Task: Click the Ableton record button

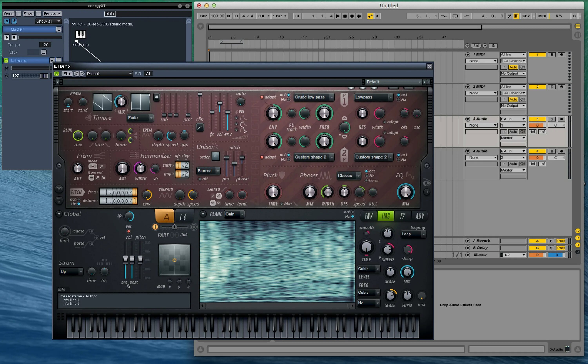Action: [x=352, y=16]
